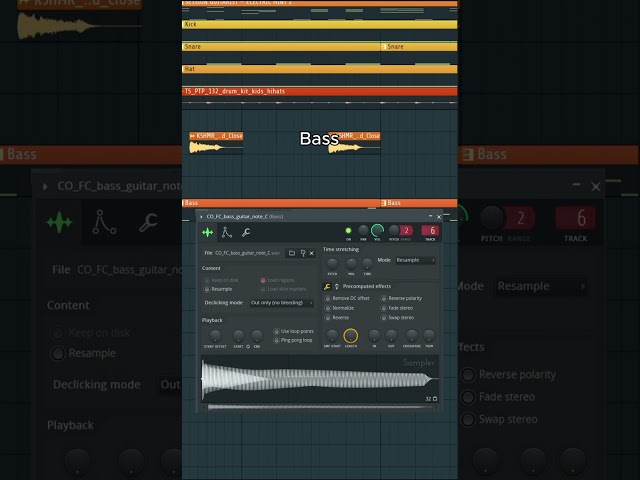Open the Declicking mode dropdown
The height and width of the screenshot is (480, 640).
281,303
